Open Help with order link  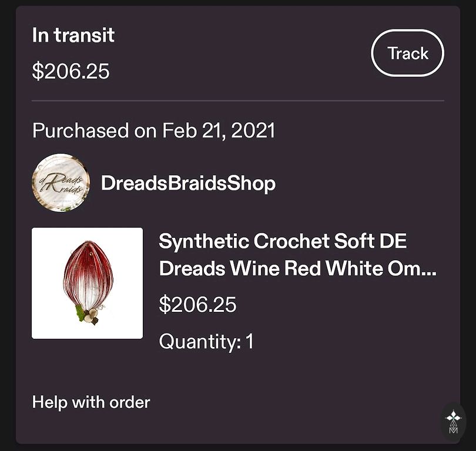click(x=91, y=402)
